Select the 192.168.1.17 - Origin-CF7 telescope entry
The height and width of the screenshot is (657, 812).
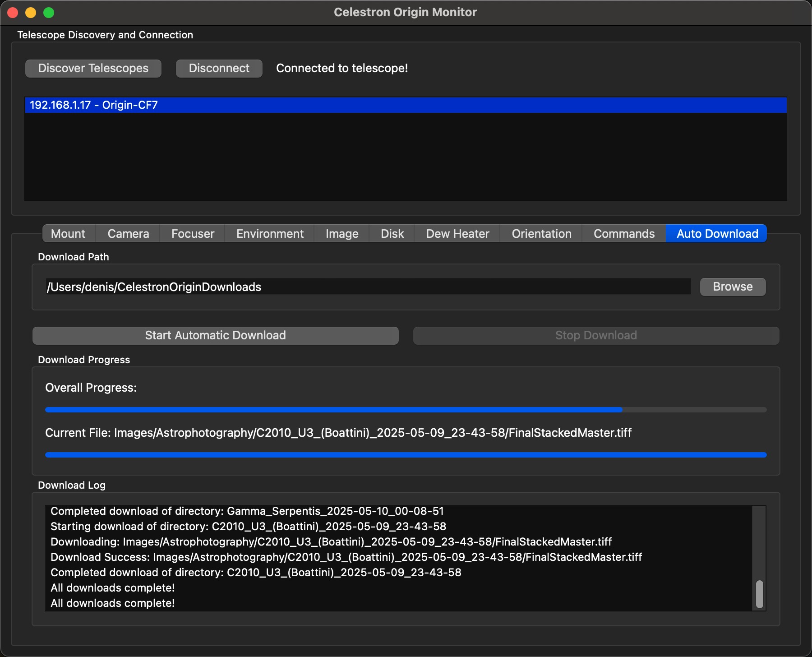coord(406,105)
